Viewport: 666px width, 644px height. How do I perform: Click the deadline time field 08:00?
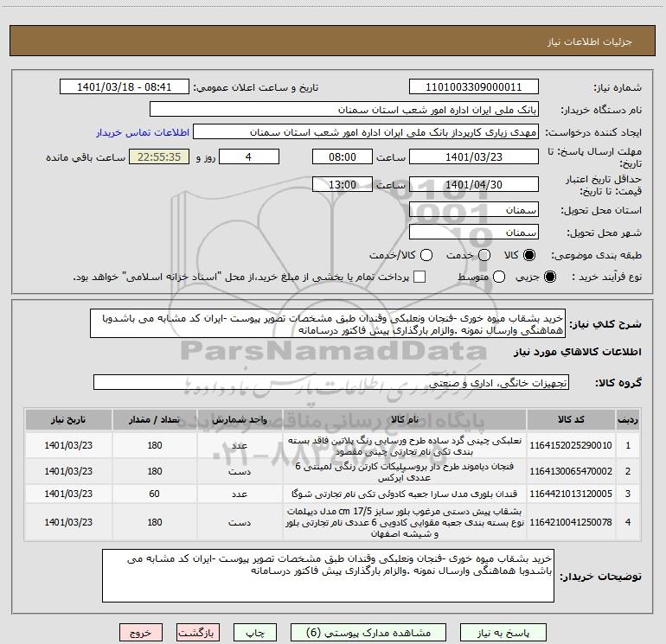[343, 156]
